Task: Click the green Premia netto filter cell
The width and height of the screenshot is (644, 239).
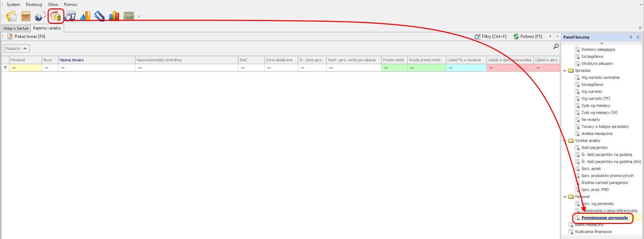Action: 394,68
